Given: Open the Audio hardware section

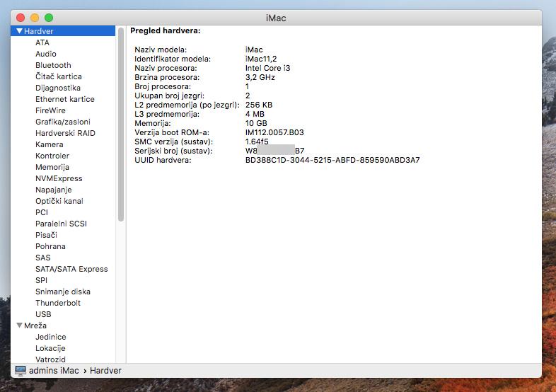Looking at the screenshot, I should click(46, 54).
